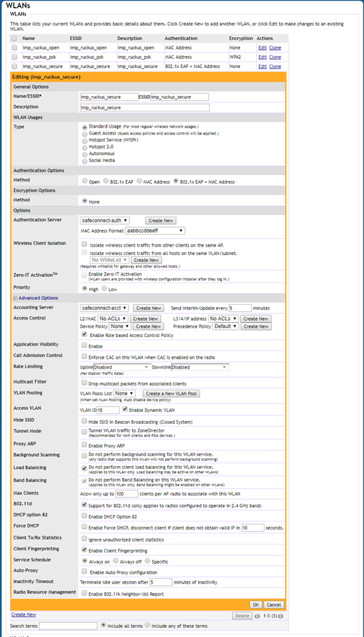The height and width of the screenshot is (637, 364).
Task: Create New authentication server button
Action: (161, 221)
